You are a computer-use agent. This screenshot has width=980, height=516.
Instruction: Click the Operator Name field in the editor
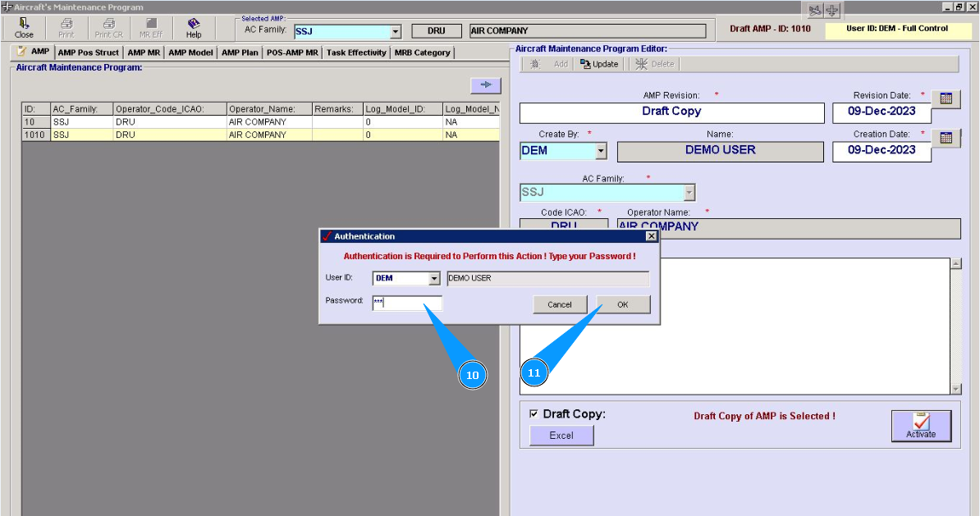[x=788, y=228]
